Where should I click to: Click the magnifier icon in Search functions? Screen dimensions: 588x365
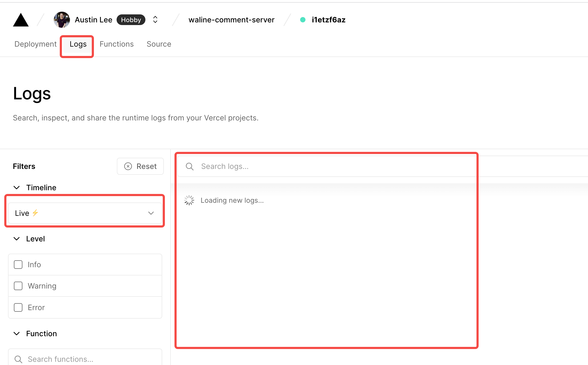[x=18, y=359]
